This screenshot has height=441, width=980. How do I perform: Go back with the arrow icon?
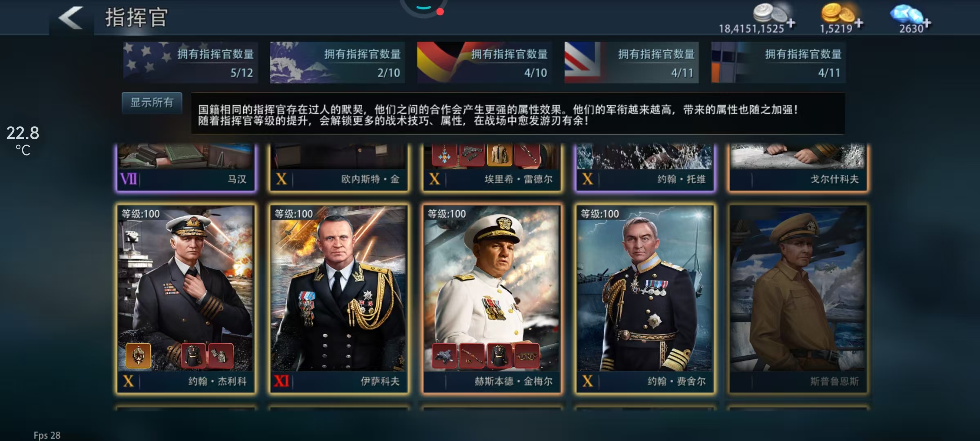(x=71, y=18)
